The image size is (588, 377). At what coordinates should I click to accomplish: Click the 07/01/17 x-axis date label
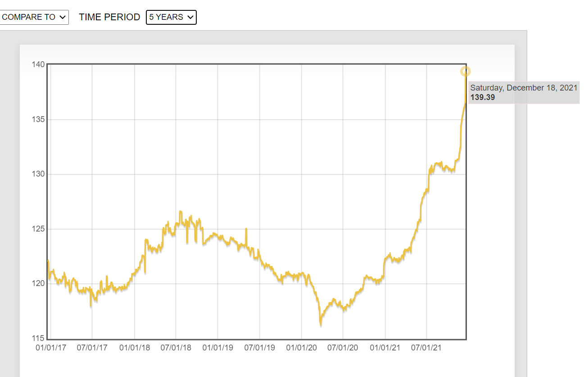pyautogui.click(x=92, y=348)
